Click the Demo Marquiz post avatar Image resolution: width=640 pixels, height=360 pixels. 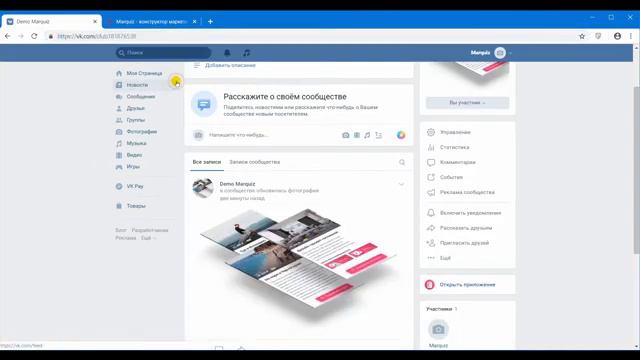(203, 189)
